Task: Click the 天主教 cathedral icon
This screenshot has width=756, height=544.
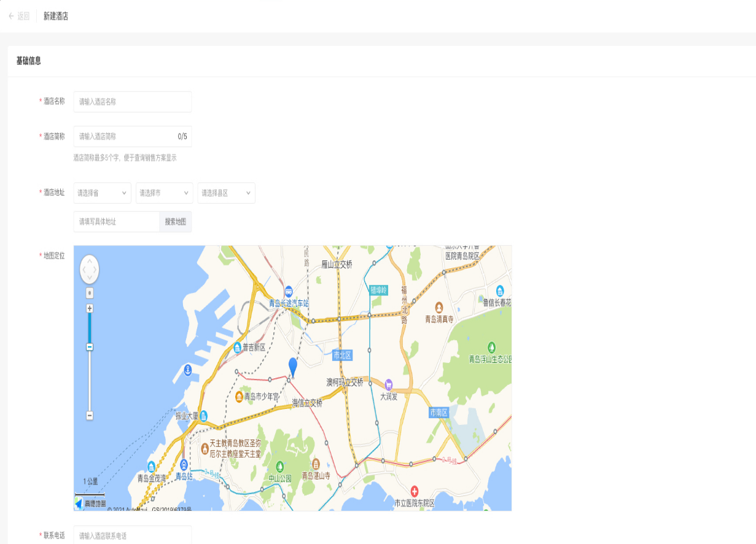Action: point(205,448)
